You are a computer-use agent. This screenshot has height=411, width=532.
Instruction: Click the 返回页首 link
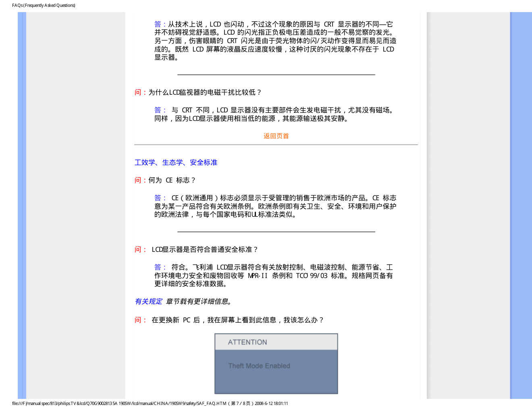[x=276, y=136]
